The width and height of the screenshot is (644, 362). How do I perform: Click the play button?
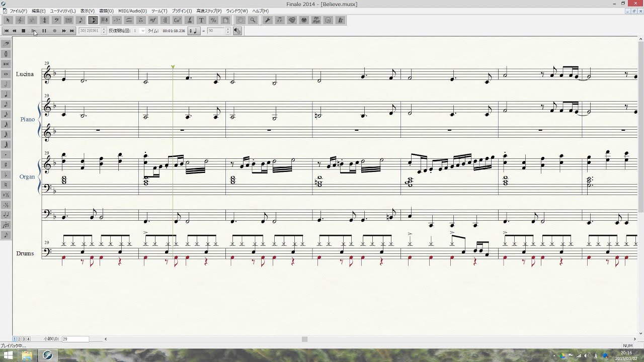pyautogui.click(x=34, y=31)
